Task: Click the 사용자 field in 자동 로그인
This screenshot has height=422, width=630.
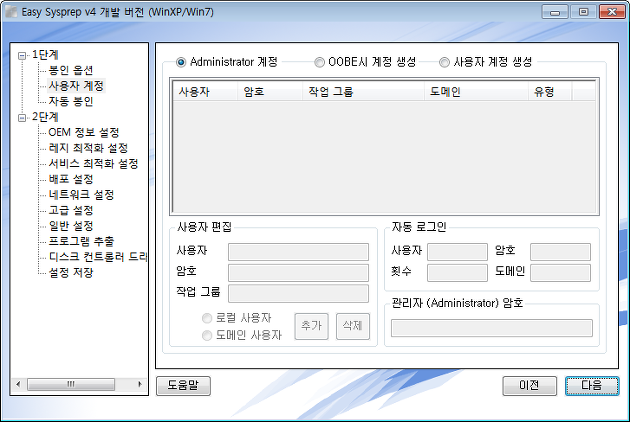Action: coord(458,252)
